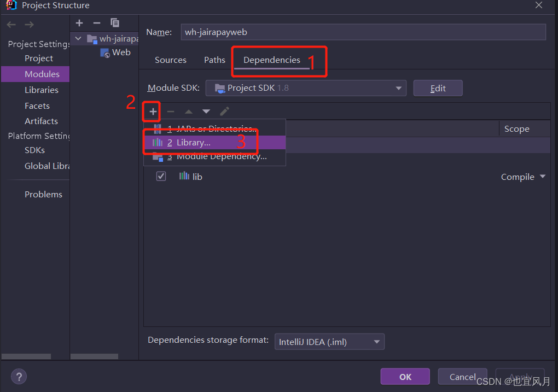Image resolution: width=558 pixels, height=392 pixels.
Task: Switch to the Sources tab
Action: 171,60
